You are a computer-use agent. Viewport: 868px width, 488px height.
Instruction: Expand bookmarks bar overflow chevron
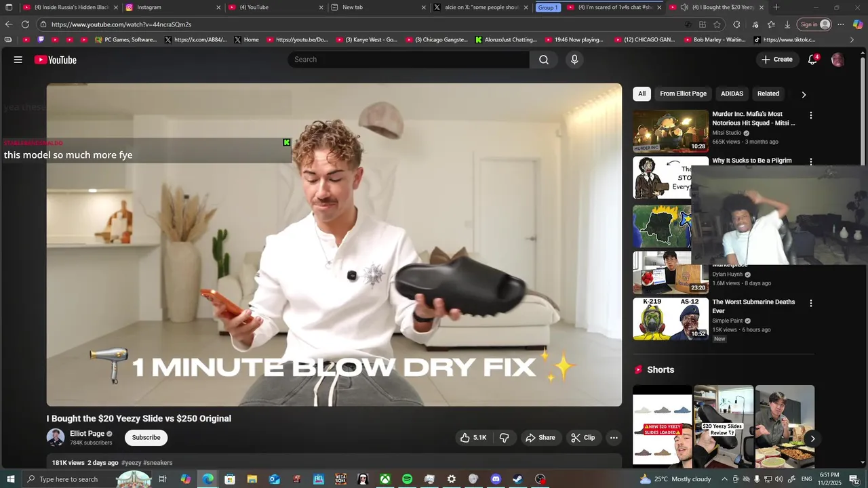click(x=852, y=40)
